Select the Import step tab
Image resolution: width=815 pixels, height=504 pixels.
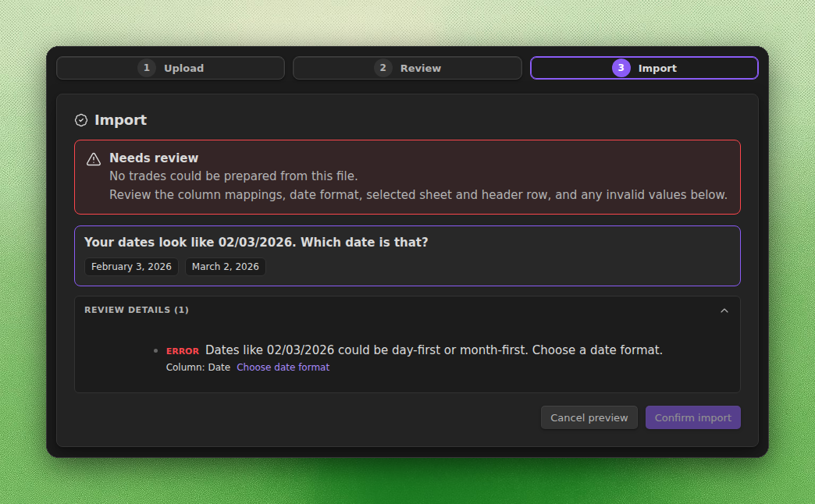[644, 68]
